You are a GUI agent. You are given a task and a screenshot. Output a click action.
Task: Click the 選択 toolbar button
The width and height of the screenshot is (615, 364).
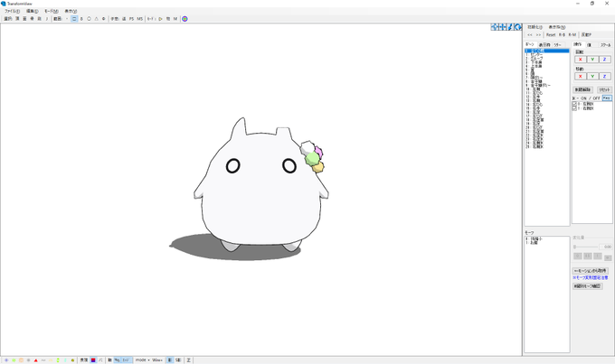click(x=8, y=19)
